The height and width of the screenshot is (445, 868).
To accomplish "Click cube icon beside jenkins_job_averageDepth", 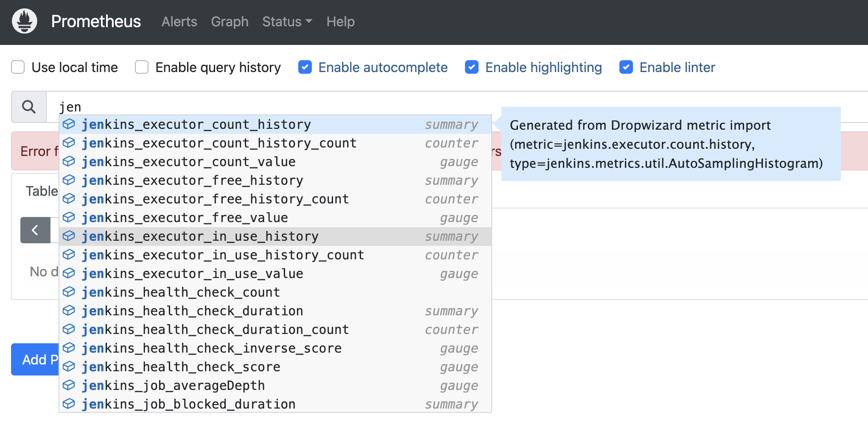I will (x=69, y=385).
